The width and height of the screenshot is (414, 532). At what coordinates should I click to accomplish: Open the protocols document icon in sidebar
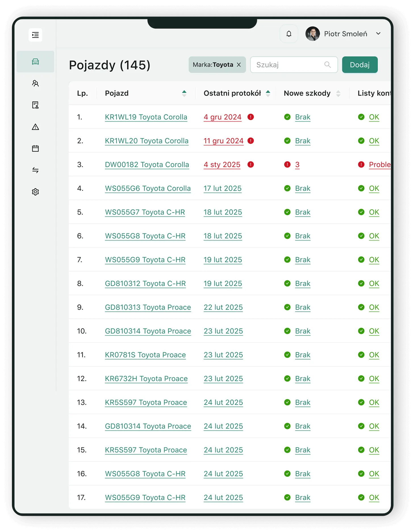(x=35, y=105)
